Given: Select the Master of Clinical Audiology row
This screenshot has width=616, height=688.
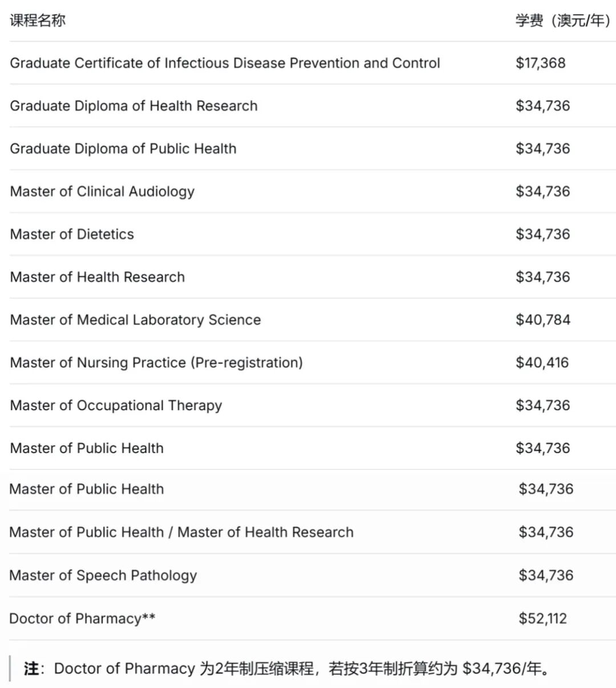Looking at the screenshot, I should click(x=102, y=191).
